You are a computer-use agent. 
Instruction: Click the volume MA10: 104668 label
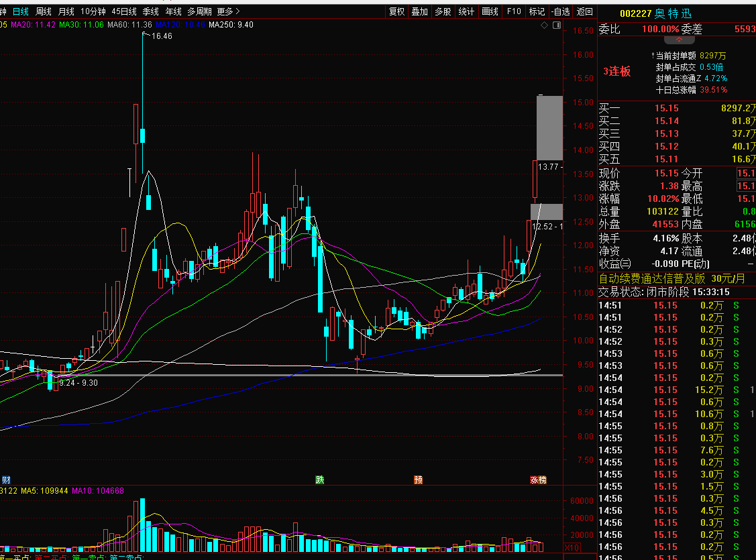[x=98, y=491]
